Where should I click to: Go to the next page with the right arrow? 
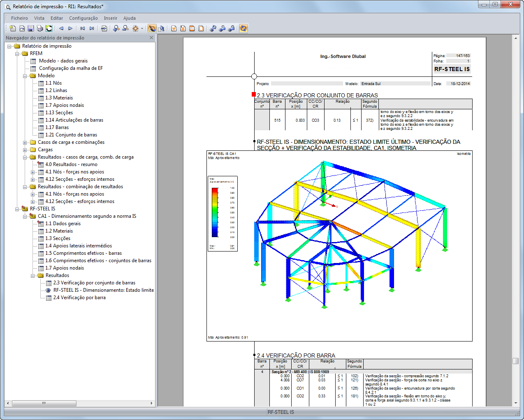[70, 28]
